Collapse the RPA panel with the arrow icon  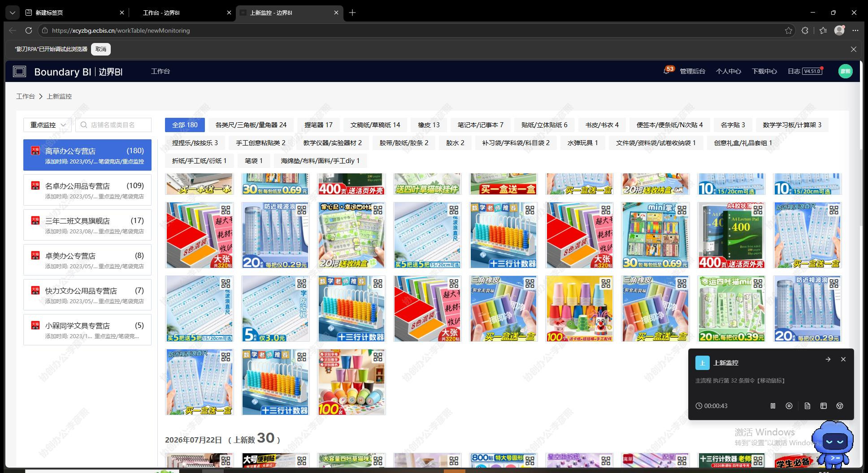click(x=828, y=359)
